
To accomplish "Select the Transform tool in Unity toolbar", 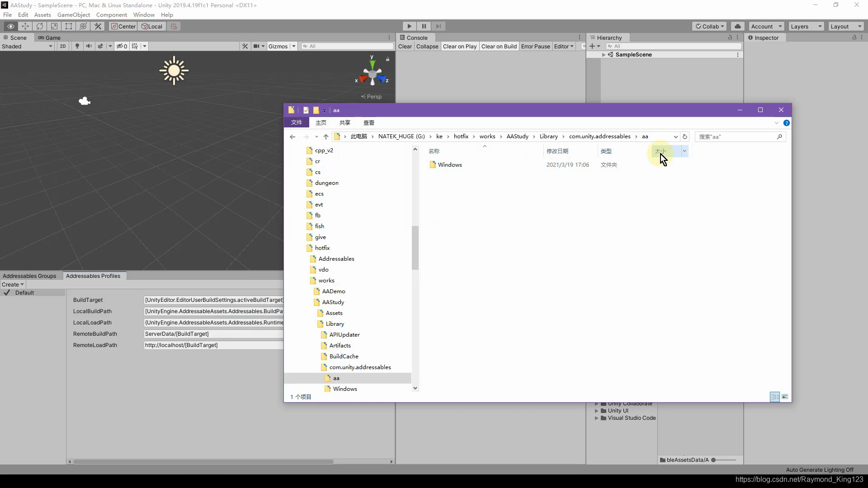I will pos(83,26).
